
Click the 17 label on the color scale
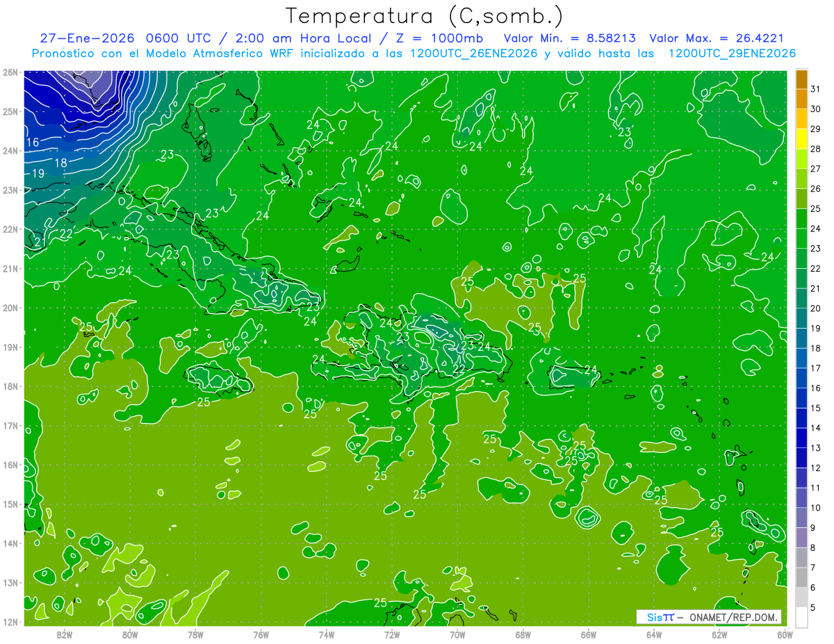click(x=816, y=368)
